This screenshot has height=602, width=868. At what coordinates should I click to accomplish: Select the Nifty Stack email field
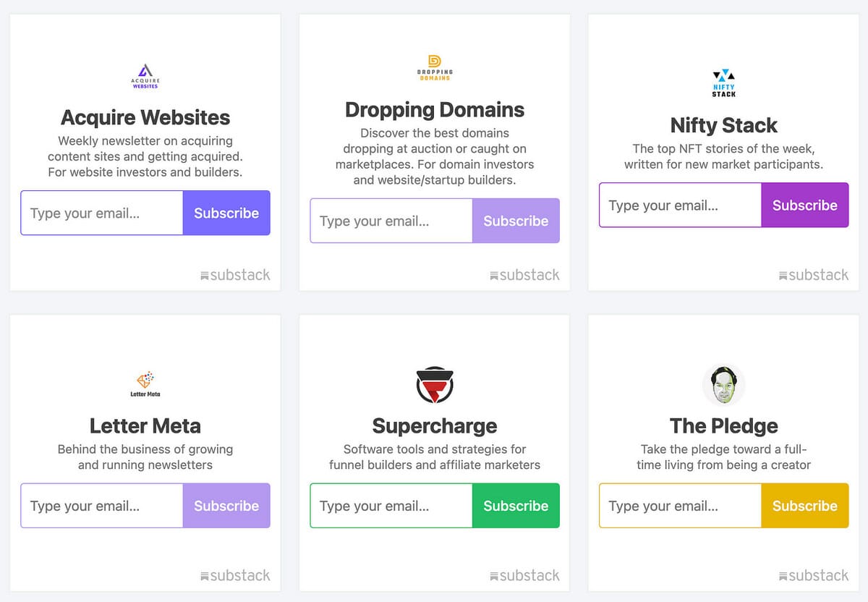pos(681,205)
